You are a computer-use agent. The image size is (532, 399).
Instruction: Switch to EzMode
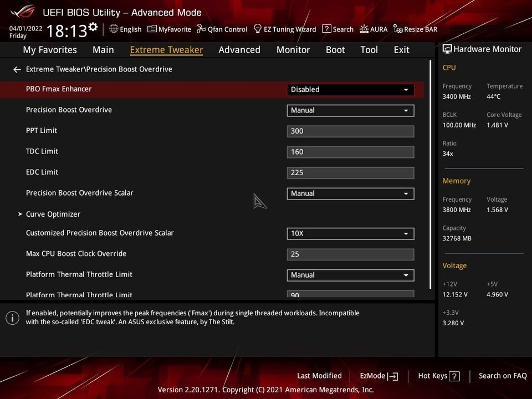(x=378, y=376)
